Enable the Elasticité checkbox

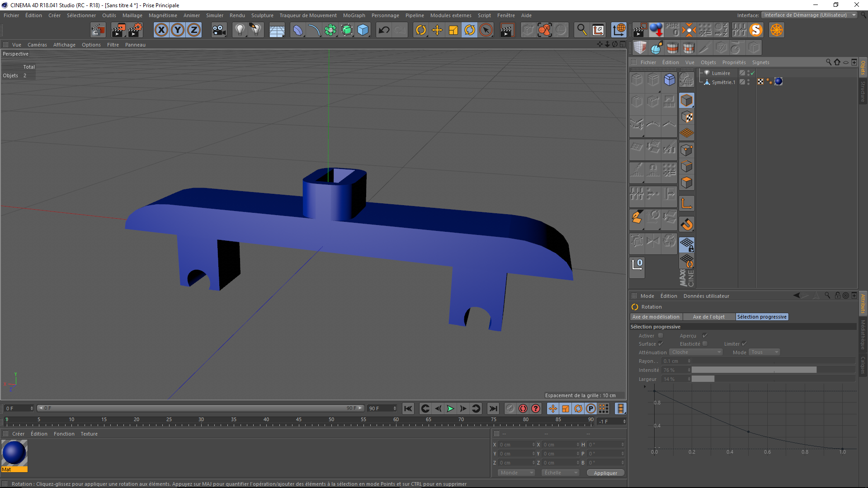pyautogui.click(x=705, y=344)
